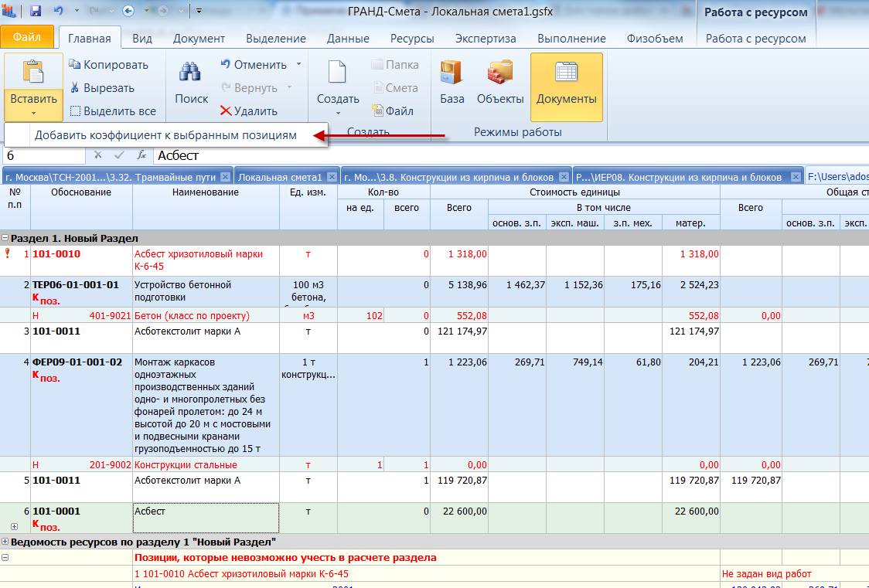Select cell ФЕР09-01-001-02

tap(81, 405)
